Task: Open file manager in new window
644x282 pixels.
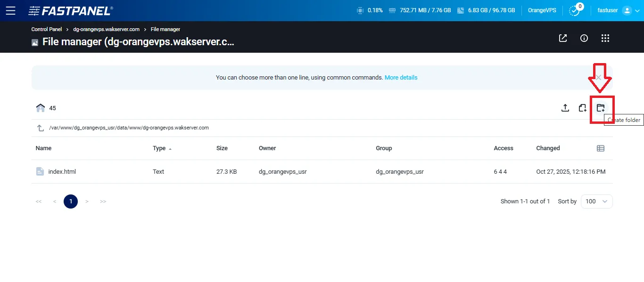Action: [x=563, y=38]
